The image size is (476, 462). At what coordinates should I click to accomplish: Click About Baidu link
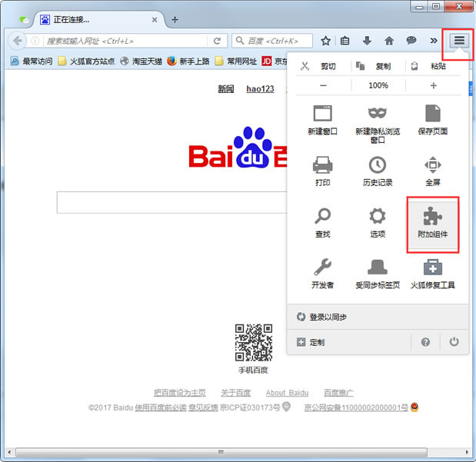(287, 393)
